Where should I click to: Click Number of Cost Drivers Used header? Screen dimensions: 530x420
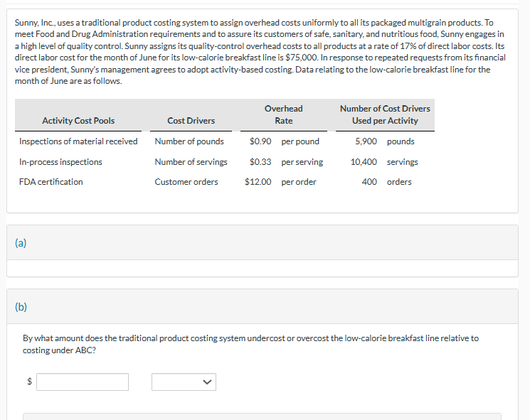point(385,114)
